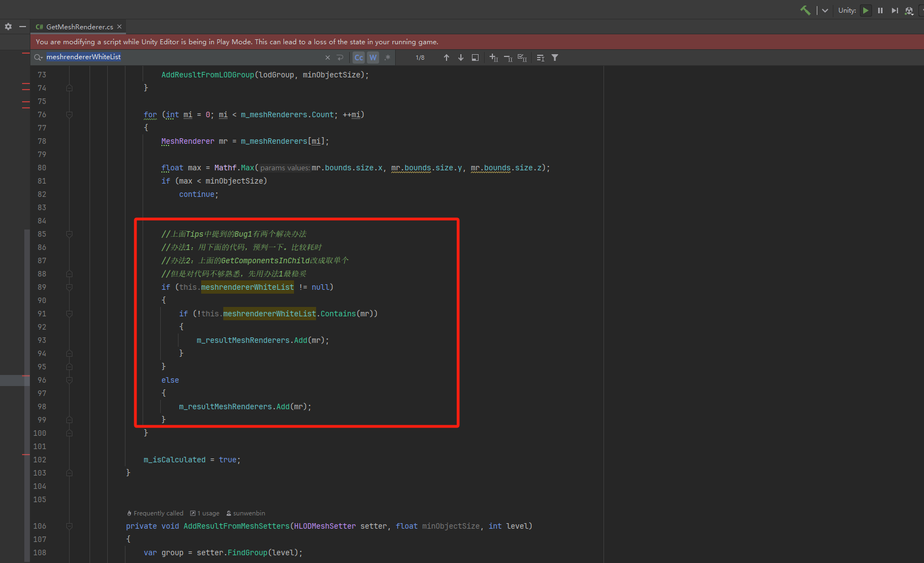Click Add Selection for Next Occurrence icon
The width and height of the screenshot is (924, 563).
[x=494, y=58]
